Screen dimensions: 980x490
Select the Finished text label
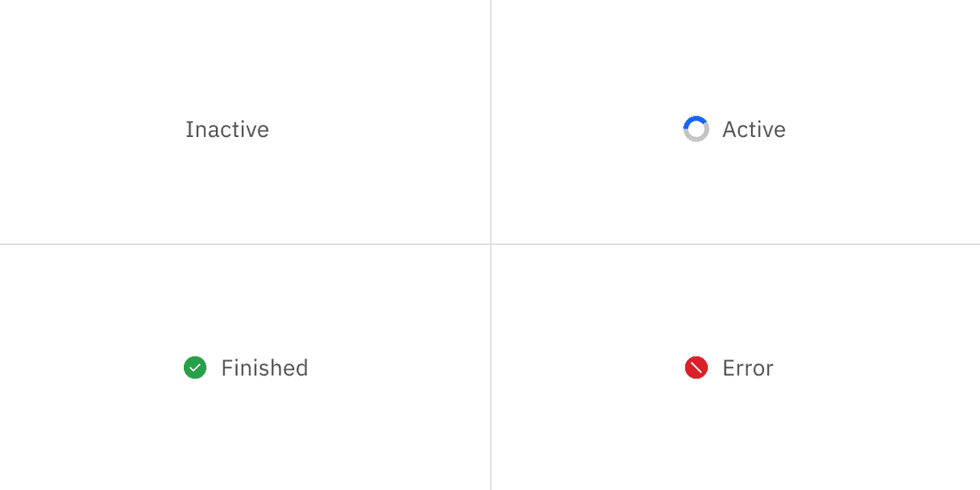pyautogui.click(x=264, y=367)
